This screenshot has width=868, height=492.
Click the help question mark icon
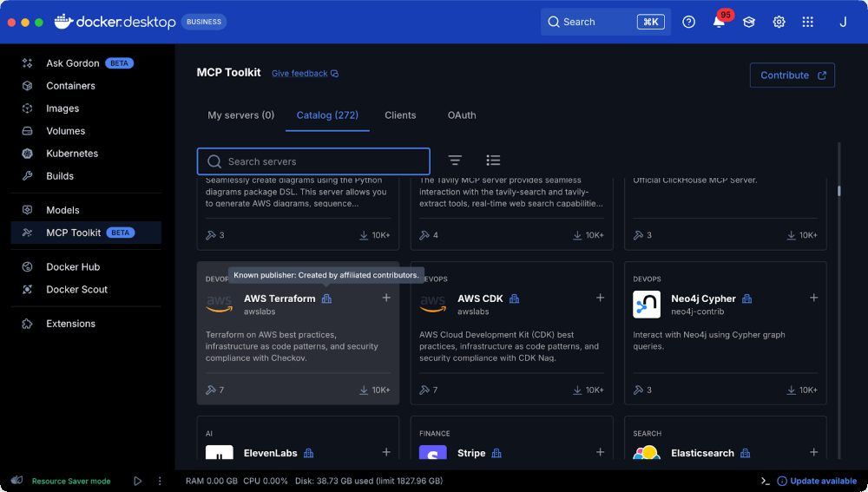coord(688,23)
